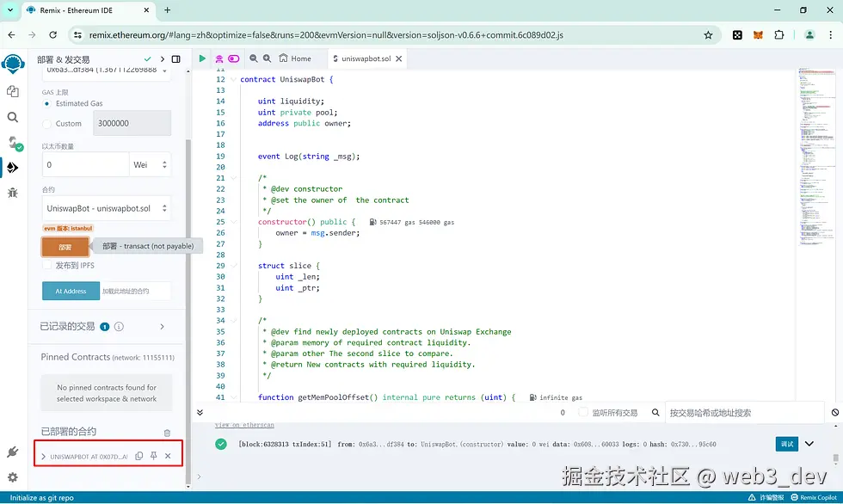The image size is (843, 504).
Task: Open file search sidebar icon
Action: 13,117
